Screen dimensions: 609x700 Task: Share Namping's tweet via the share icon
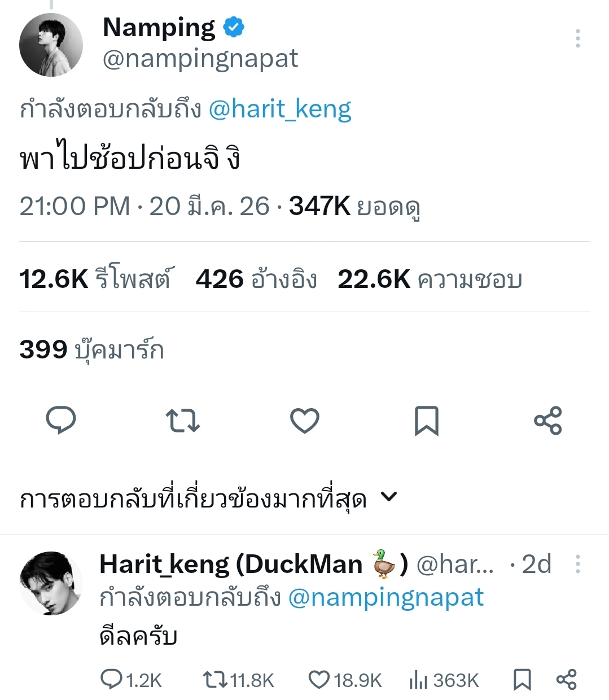tap(548, 421)
